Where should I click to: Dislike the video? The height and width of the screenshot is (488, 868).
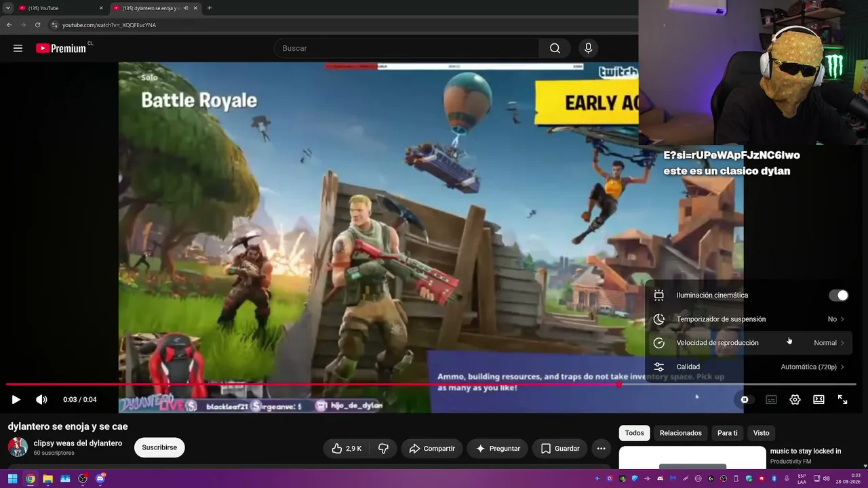[x=383, y=448]
